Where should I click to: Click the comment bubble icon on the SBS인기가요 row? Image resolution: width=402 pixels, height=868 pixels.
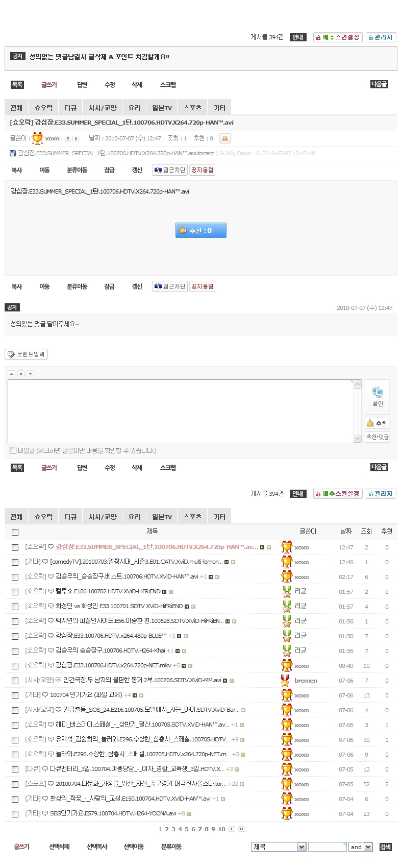click(x=45, y=814)
